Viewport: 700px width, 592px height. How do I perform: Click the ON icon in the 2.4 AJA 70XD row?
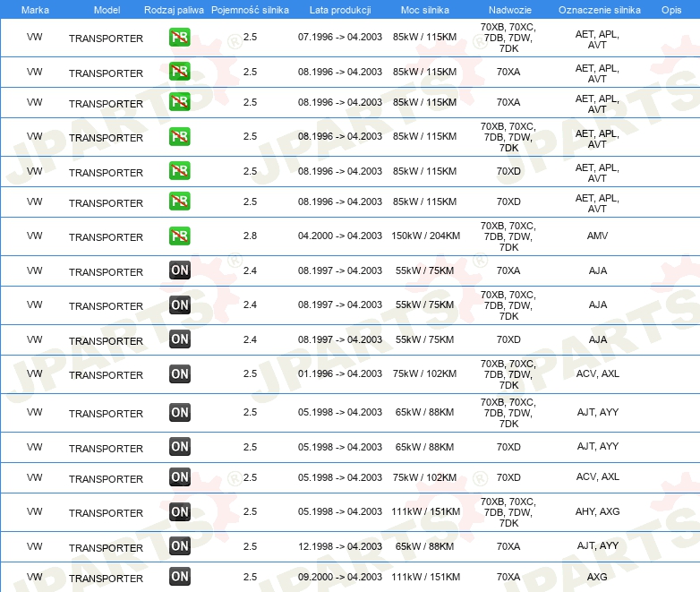point(179,339)
